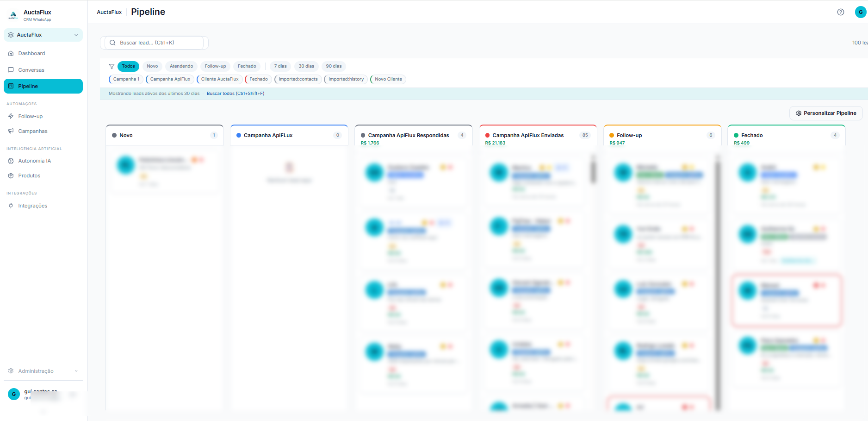This screenshot has height=421, width=868.
Task: Click the red dot in Enviadas header
Action: pyautogui.click(x=487, y=135)
